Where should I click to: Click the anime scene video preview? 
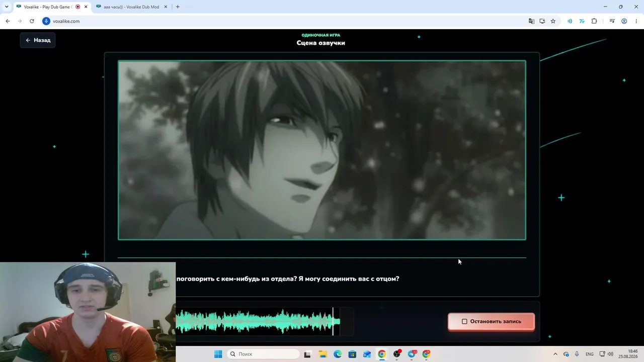322,150
